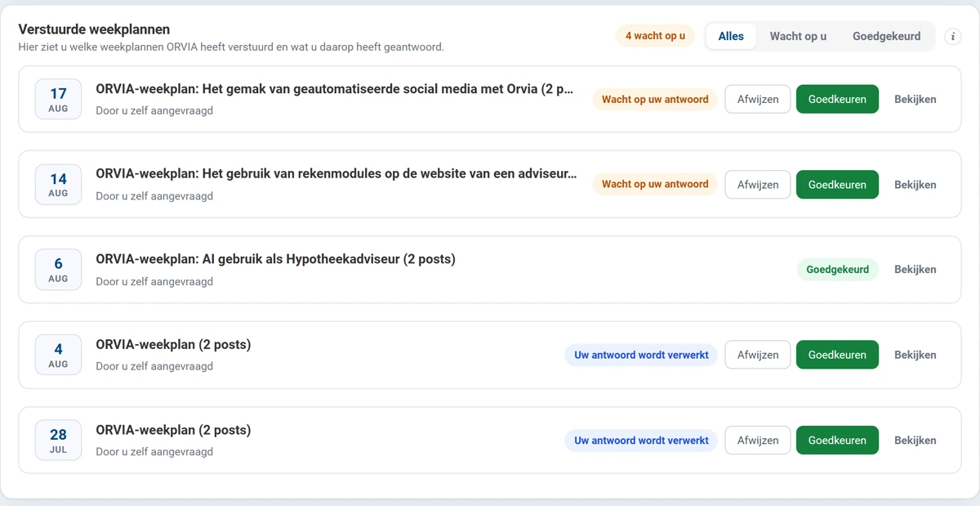
Task: Click the 'ORVIA-weekplan (2 posts)' title of 28 JUL
Action: 173,430
